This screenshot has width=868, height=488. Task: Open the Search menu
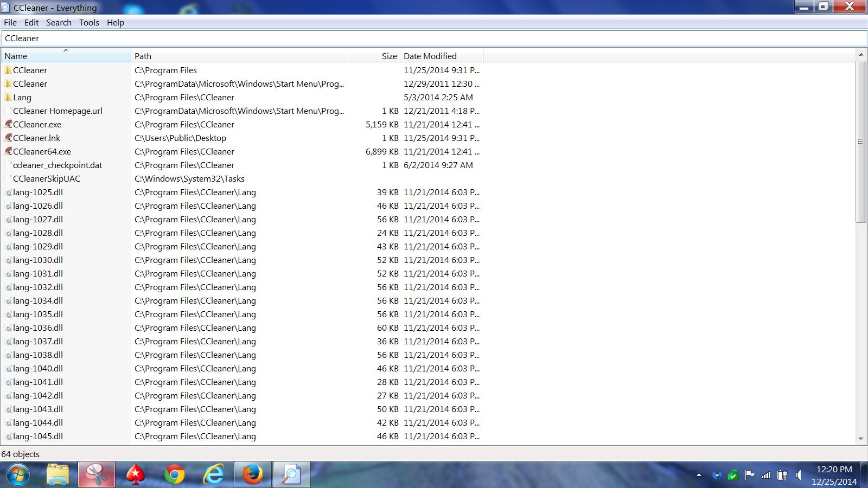pyautogui.click(x=59, y=22)
